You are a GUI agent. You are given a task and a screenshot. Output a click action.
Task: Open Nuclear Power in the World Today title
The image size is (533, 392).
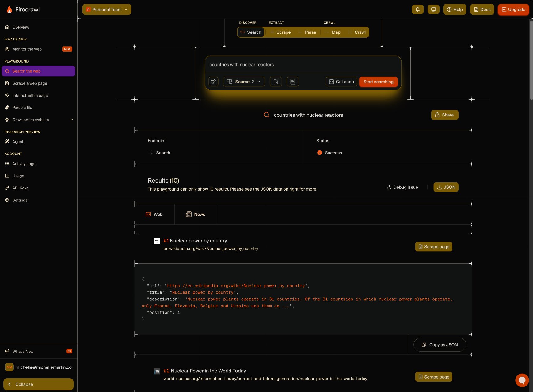pyautogui.click(x=208, y=371)
